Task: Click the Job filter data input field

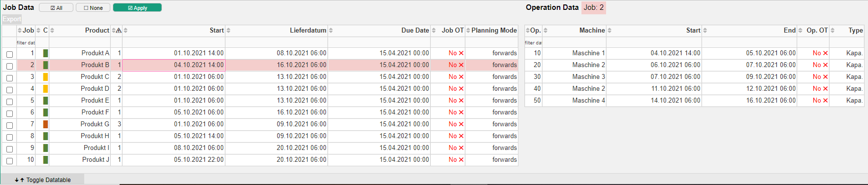Action: tap(26, 43)
